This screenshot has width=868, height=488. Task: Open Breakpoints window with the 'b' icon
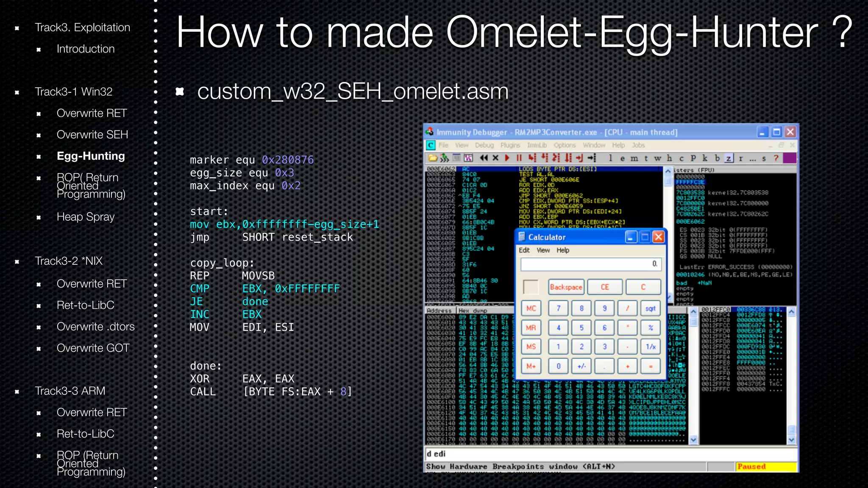click(x=717, y=158)
